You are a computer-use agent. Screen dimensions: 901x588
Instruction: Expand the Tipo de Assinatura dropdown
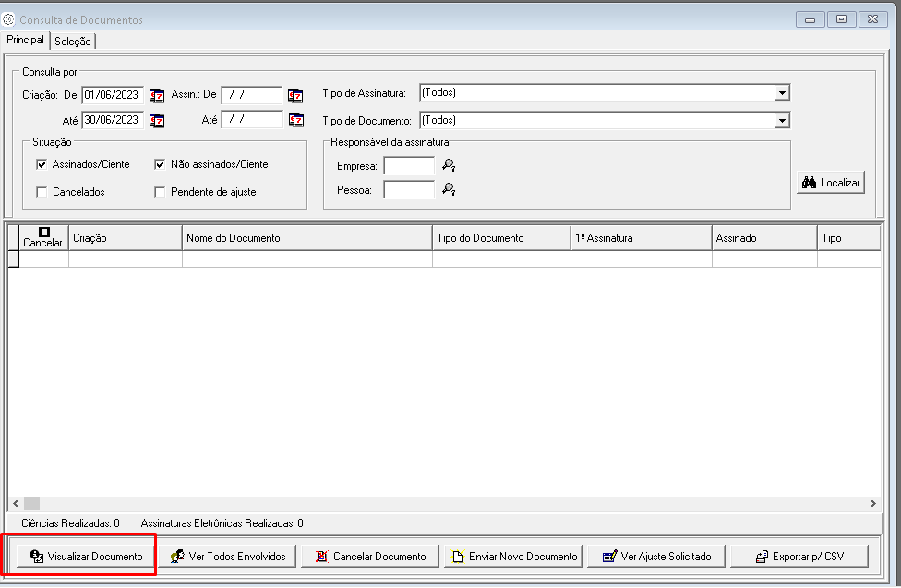pos(782,93)
